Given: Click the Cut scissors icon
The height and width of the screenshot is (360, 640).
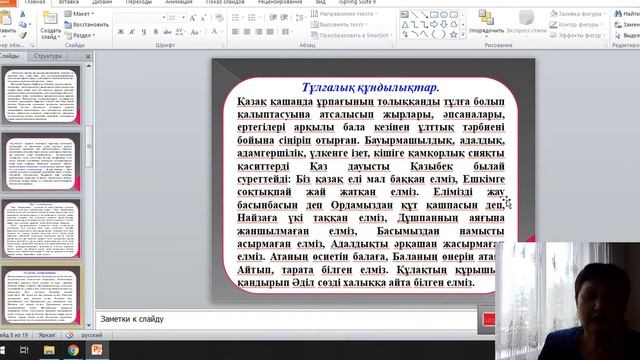Looking at the screenshot, I should [23, 14].
